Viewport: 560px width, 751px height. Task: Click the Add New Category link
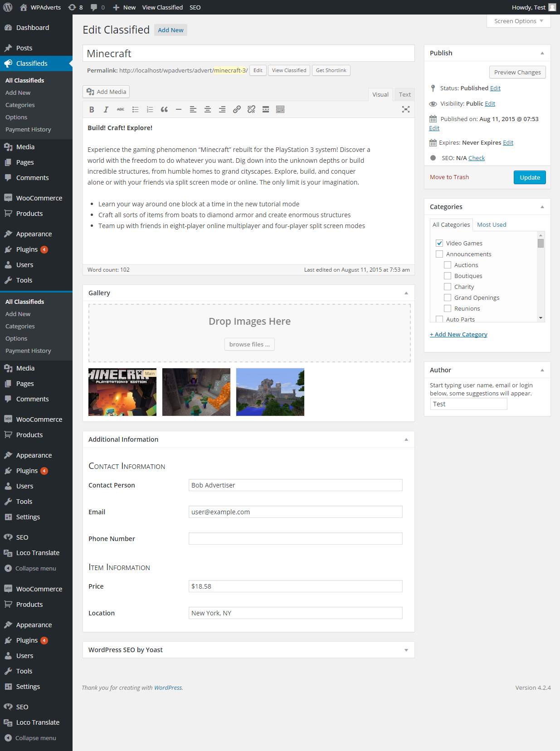coord(458,334)
